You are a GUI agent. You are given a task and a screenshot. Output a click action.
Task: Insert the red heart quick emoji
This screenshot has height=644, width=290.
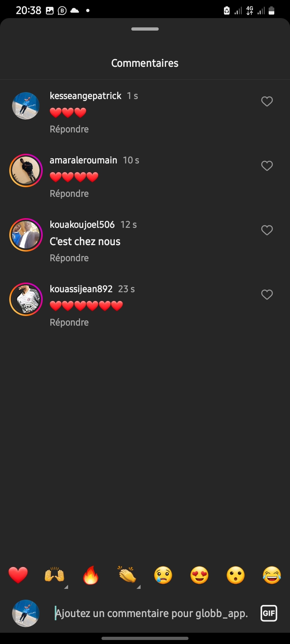[18, 575]
